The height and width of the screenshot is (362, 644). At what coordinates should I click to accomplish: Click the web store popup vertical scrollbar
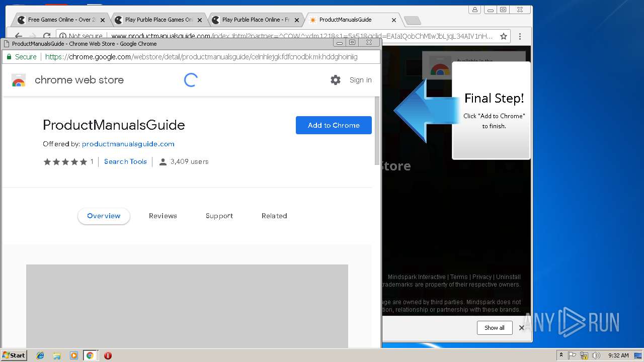377,131
